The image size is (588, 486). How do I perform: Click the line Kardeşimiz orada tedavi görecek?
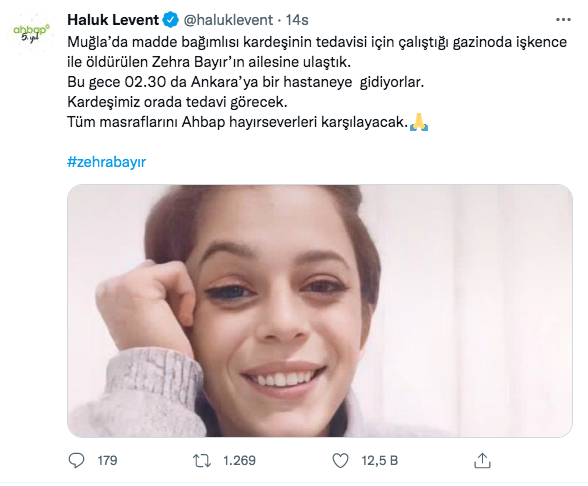pos(177,102)
